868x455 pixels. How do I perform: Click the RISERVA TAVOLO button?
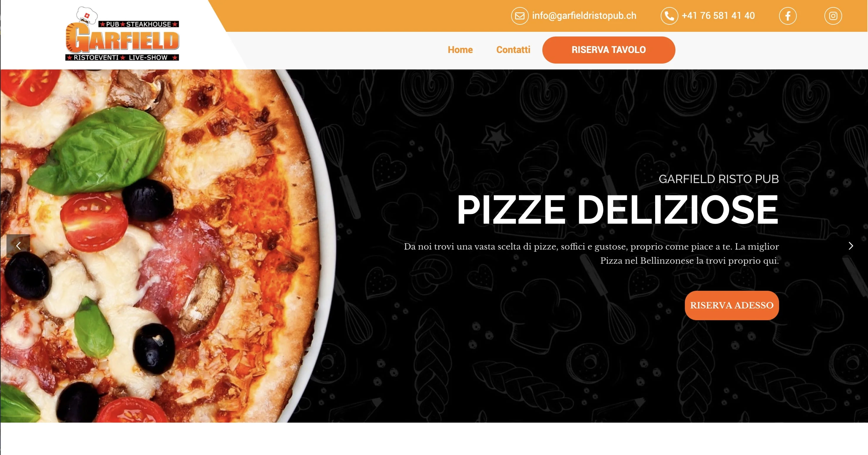tap(609, 50)
